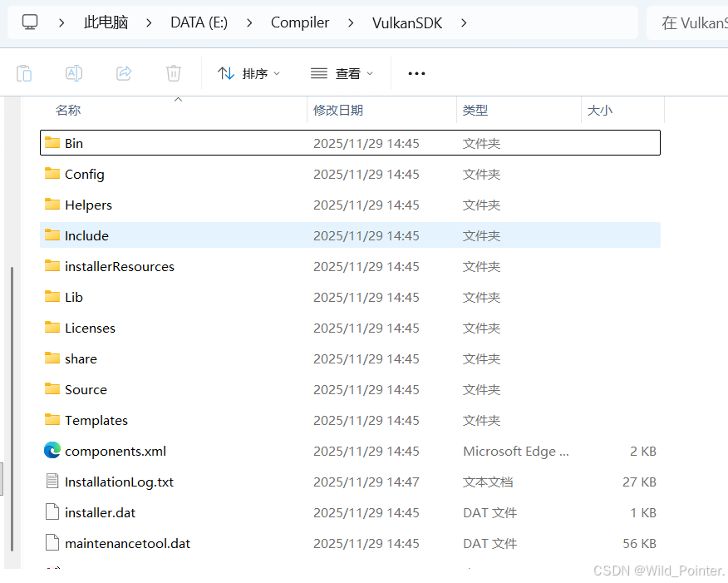Screen dimensions: 728x583
Task: Click inside the search box
Action: pos(698,22)
